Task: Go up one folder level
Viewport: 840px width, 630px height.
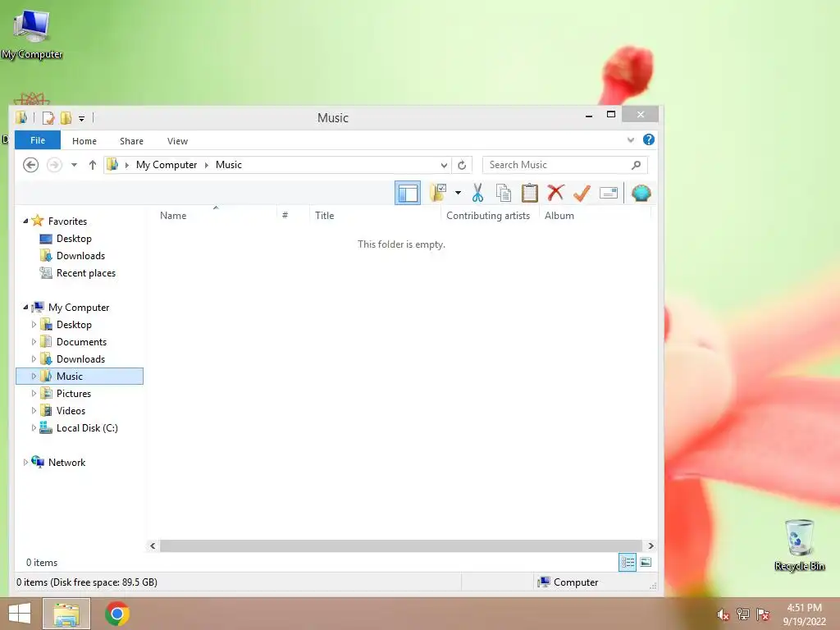Action: (x=92, y=165)
